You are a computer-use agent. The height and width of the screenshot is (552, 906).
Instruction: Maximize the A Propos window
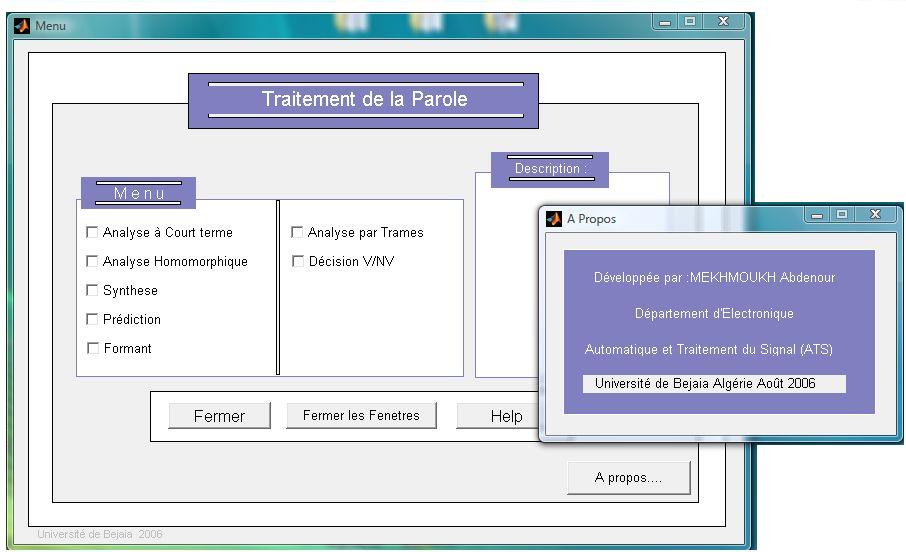[842, 214]
